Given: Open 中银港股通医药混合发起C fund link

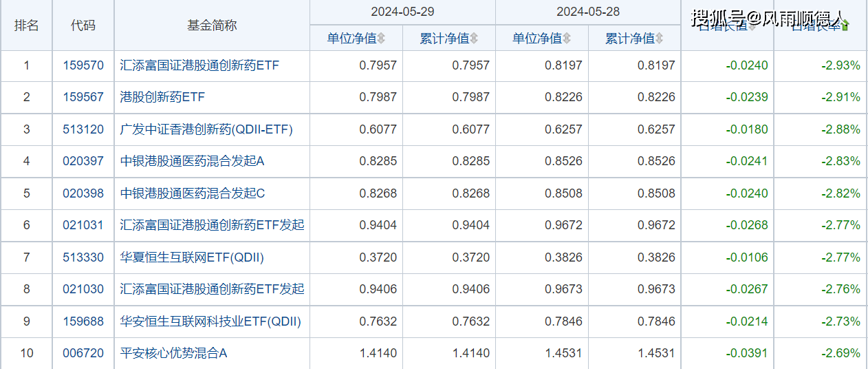Looking at the screenshot, I should click(193, 193).
